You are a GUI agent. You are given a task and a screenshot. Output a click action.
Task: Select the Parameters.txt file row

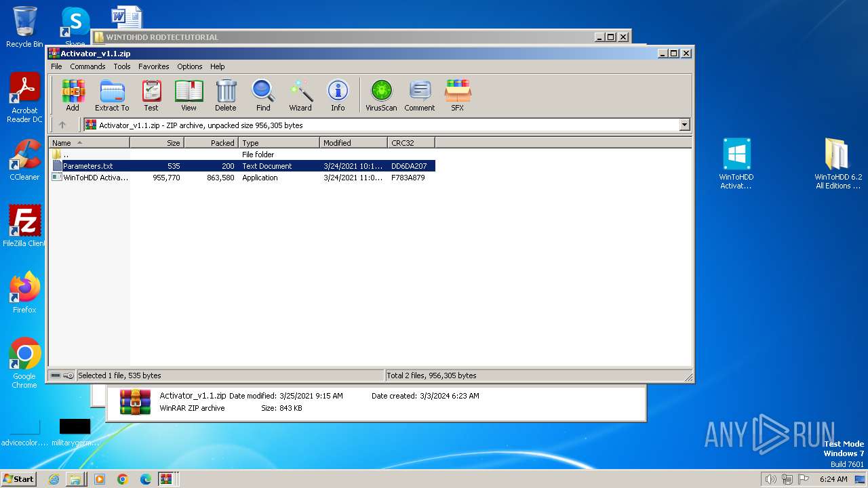(x=242, y=166)
